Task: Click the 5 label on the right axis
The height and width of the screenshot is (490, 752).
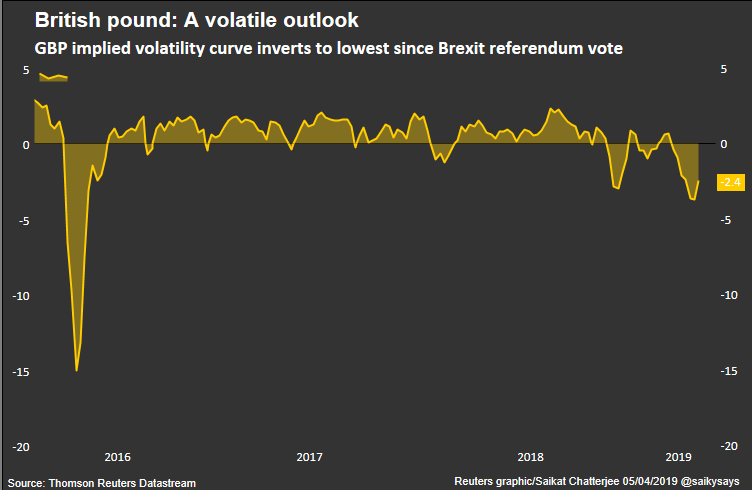Action: (723, 69)
